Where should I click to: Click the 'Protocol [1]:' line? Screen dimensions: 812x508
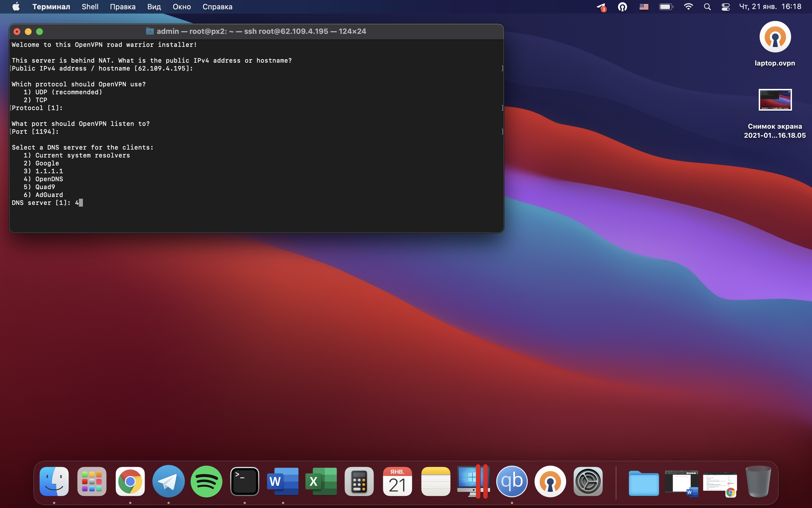point(37,108)
